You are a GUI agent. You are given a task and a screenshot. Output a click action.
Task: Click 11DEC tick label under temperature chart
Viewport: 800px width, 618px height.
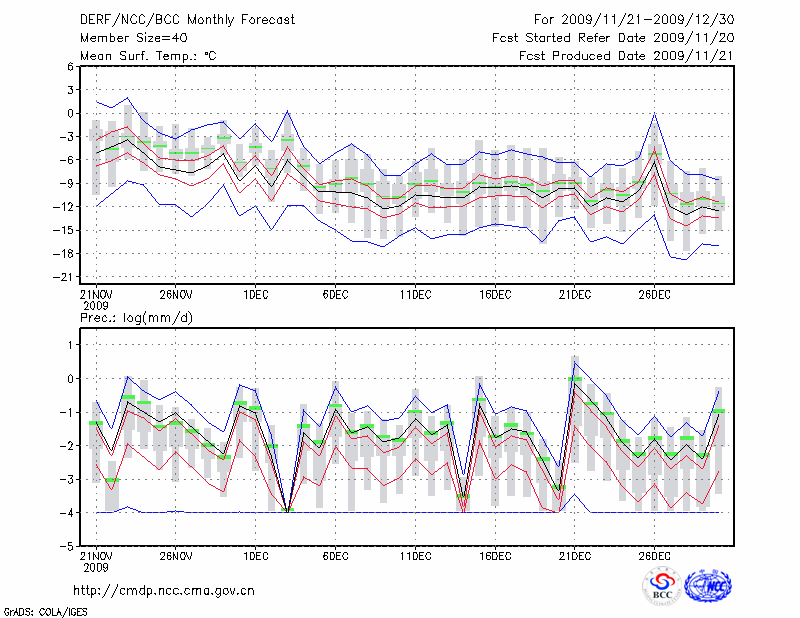point(415,294)
